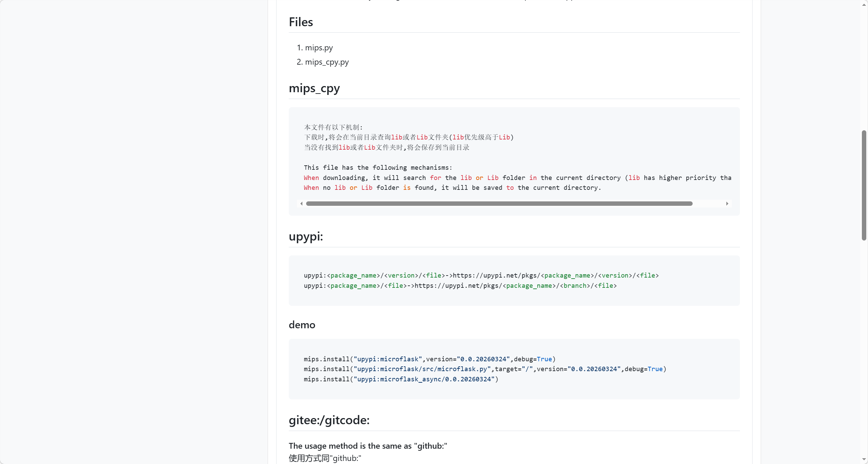
Task: Click the mips_cpy section heading
Action: pyautogui.click(x=314, y=88)
